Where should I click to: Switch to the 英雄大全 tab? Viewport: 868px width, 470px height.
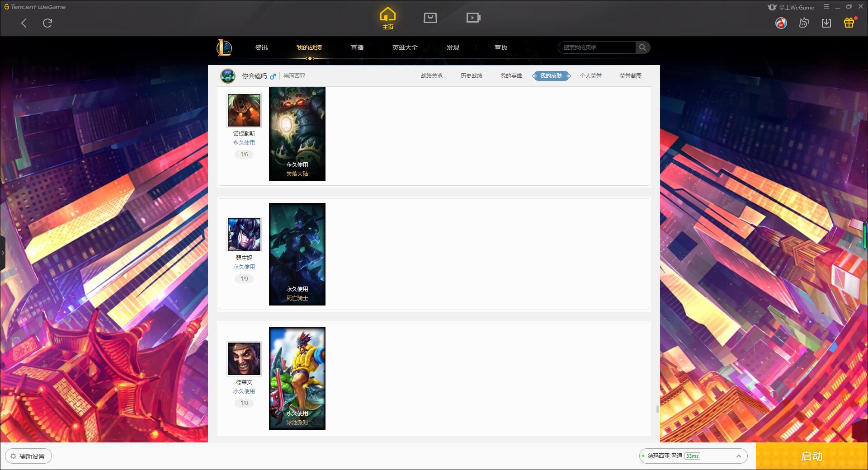405,47
